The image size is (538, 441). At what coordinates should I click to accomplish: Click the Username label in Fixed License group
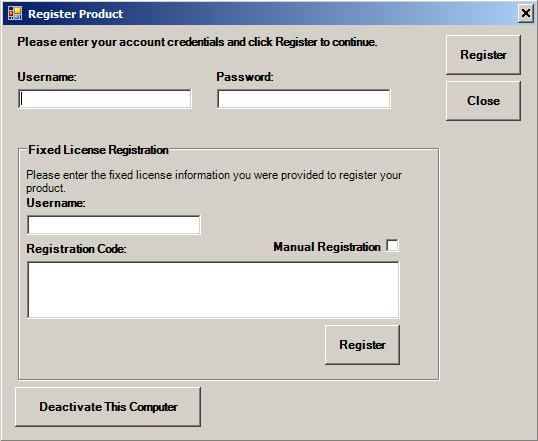coord(56,203)
